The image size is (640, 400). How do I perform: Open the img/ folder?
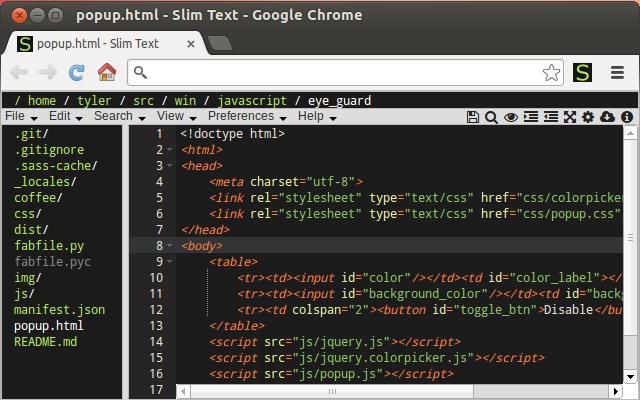tap(27, 278)
